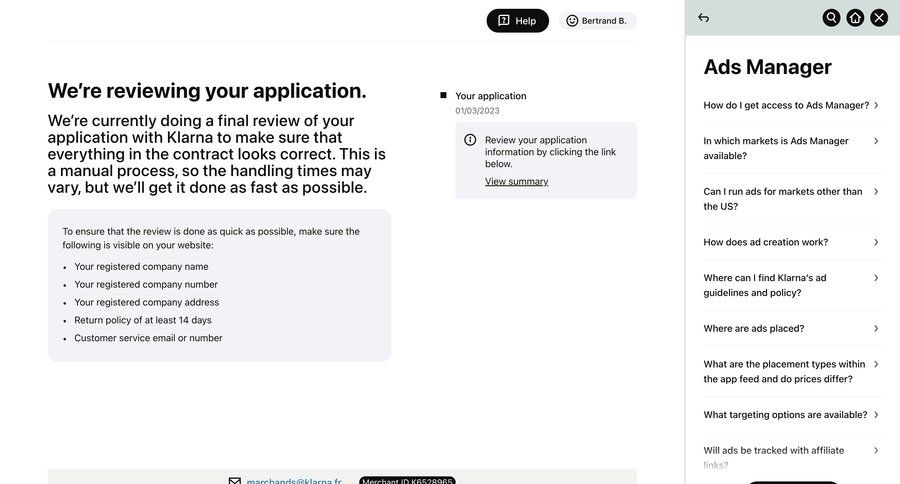Open 'Will ads be tracked with affiliate links?'
This screenshot has height=484, width=900.
(790, 457)
